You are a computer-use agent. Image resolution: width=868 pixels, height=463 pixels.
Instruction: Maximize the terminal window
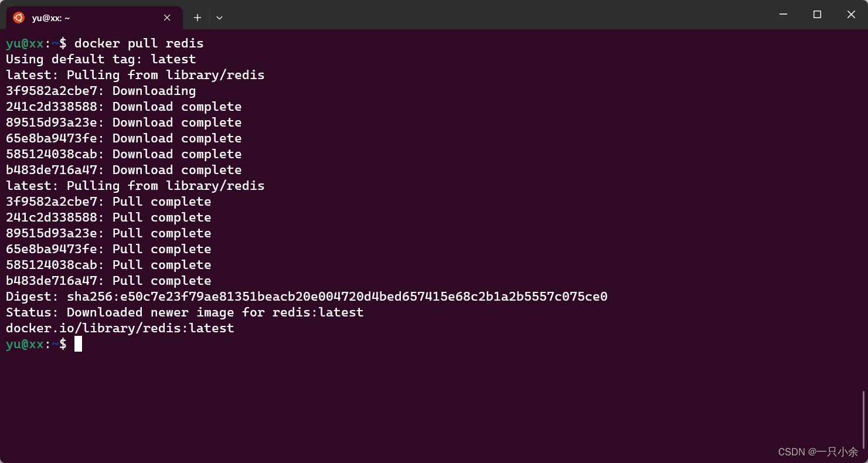click(x=817, y=14)
